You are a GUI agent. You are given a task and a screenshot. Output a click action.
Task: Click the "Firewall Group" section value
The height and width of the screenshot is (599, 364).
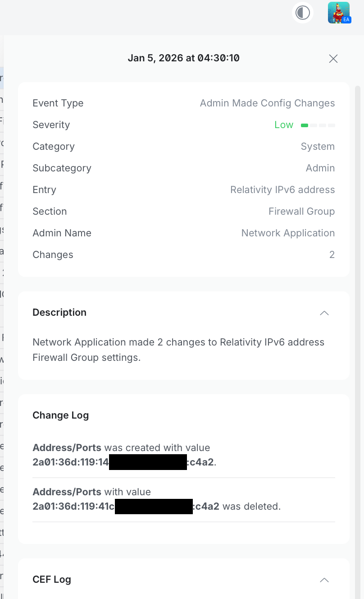(x=301, y=212)
